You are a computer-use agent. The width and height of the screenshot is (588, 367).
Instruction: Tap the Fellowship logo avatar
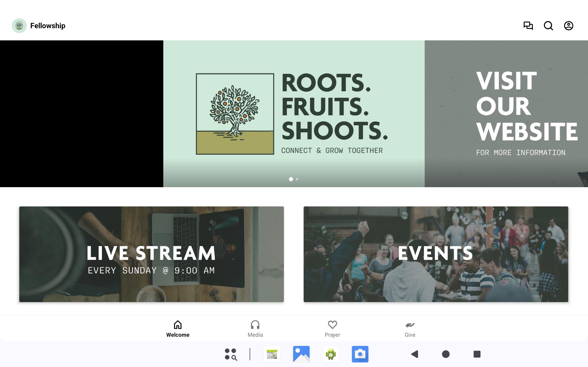coord(19,25)
